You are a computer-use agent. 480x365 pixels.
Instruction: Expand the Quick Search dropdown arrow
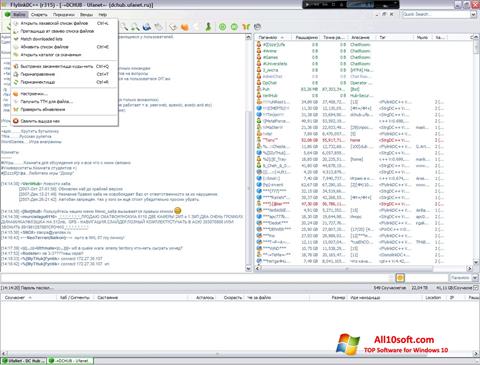coord(473,14)
